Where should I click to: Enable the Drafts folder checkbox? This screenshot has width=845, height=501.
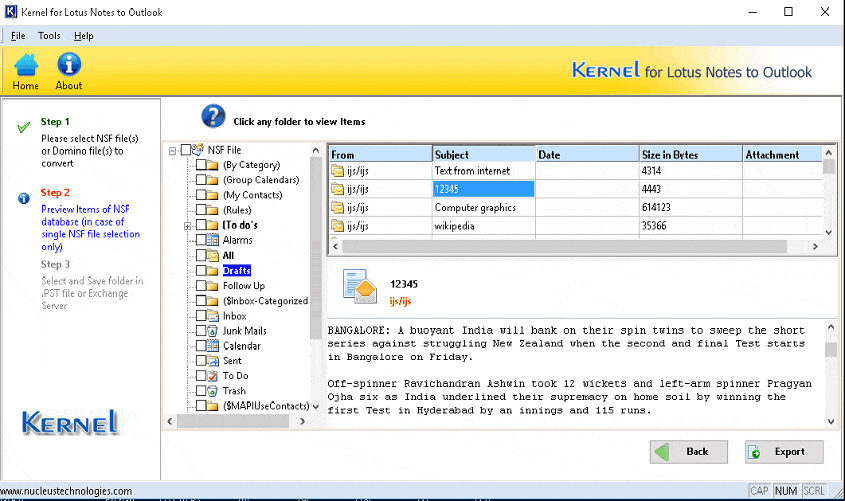click(x=201, y=271)
